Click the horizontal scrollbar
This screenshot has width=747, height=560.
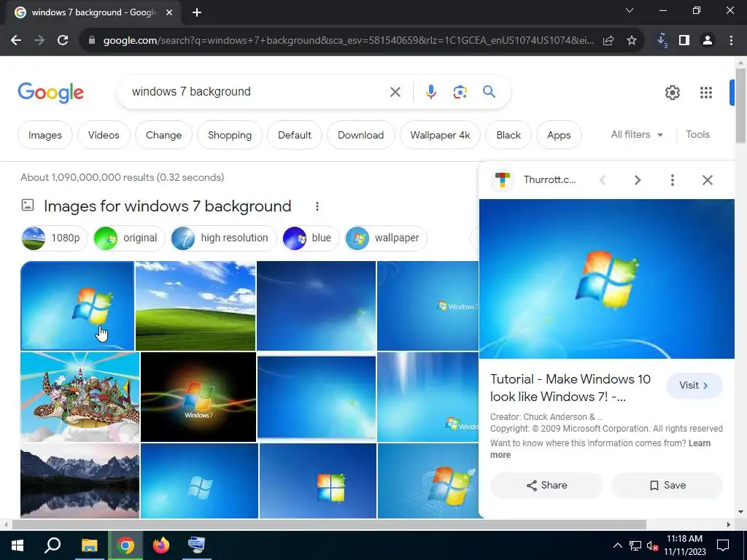click(329, 525)
